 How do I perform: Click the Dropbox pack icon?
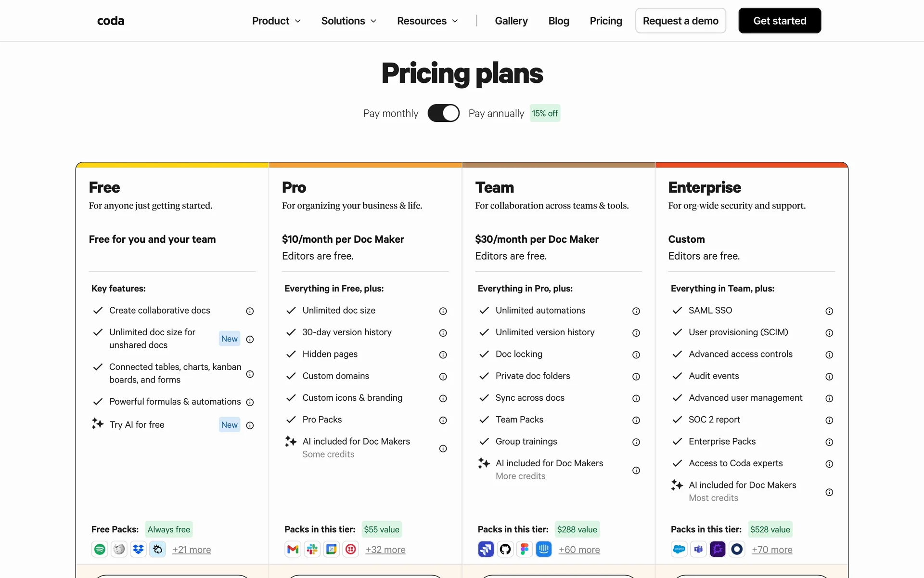(138, 549)
